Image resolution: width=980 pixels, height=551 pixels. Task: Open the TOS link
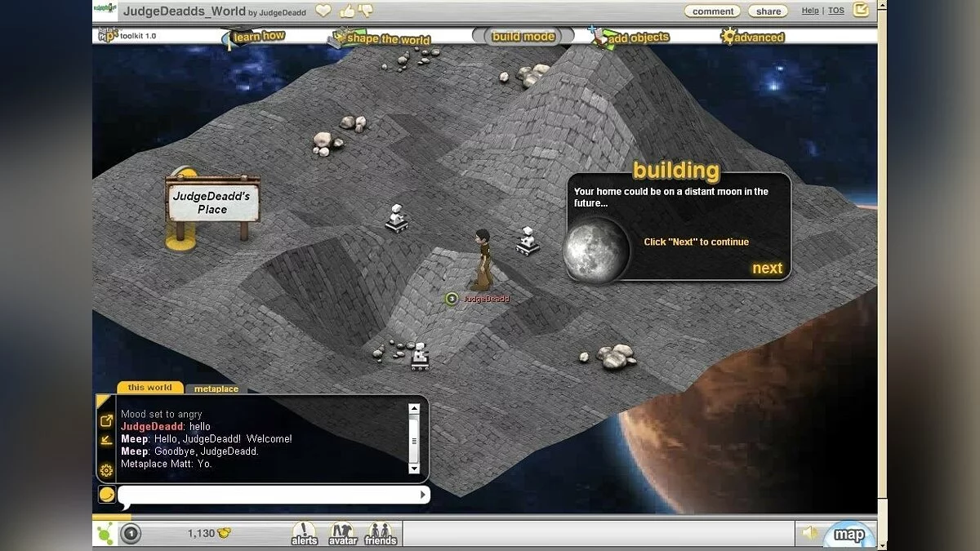pos(836,11)
